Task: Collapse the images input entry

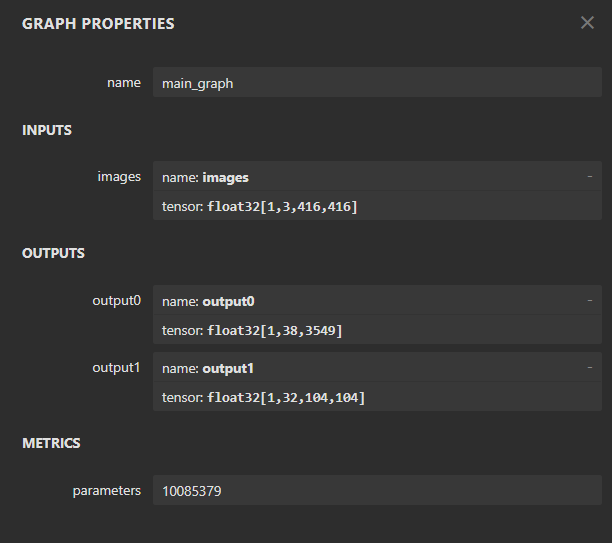Action: tap(589, 176)
